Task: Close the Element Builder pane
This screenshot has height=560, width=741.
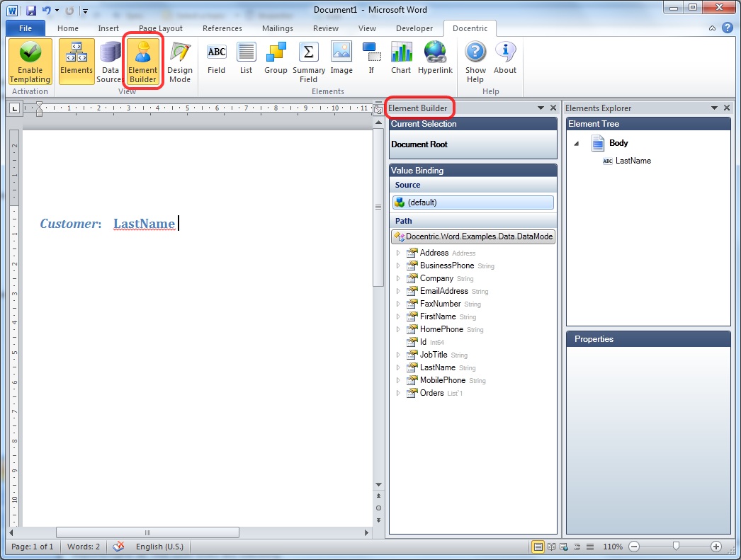Action: click(553, 108)
